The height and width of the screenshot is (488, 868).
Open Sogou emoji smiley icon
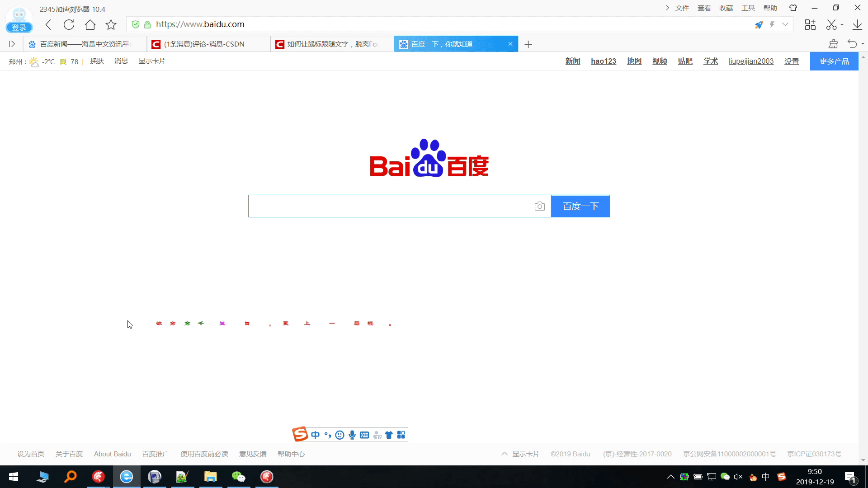[340, 435]
